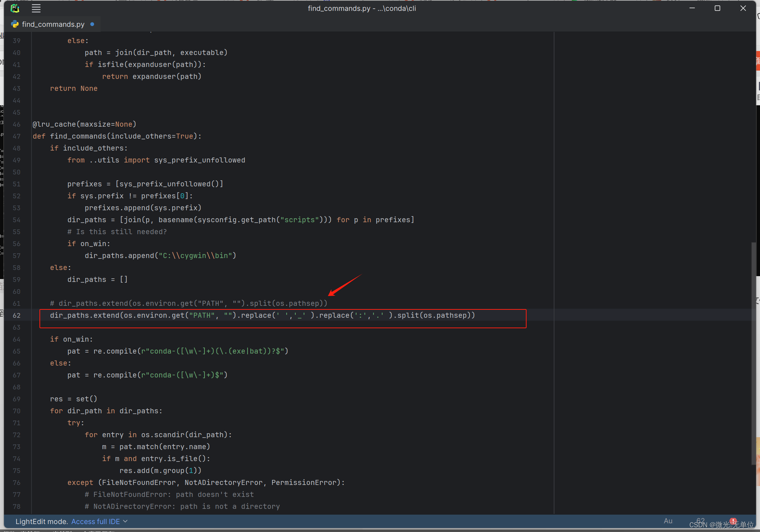The width and height of the screenshot is (760, 532).
Task: Click 'path = join(dir_path, executable)' line
Action: pyautogui.click(x=156, y=53)
